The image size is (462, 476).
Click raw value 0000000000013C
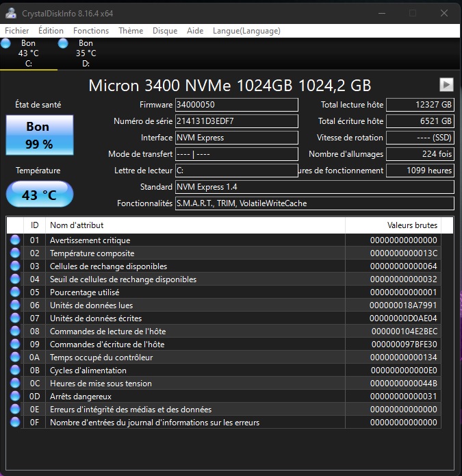pyautogui.click(x=403, y=253)
